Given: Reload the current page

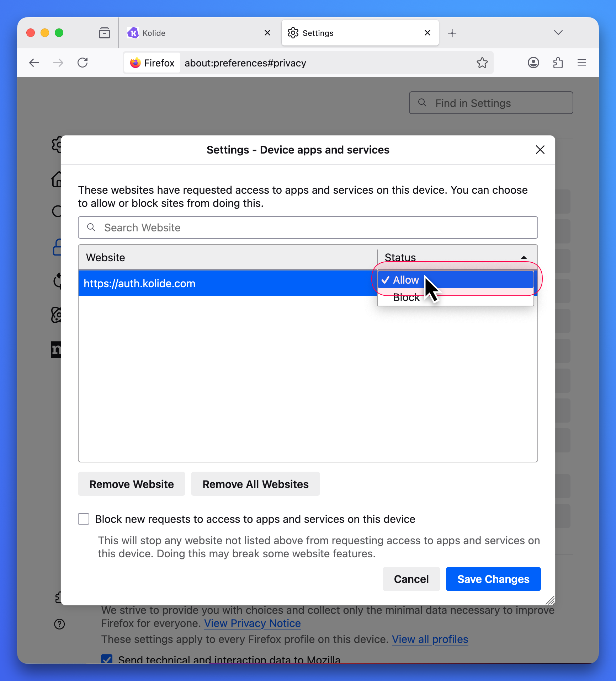Looking at the screenshot, I should pos(83,63).
